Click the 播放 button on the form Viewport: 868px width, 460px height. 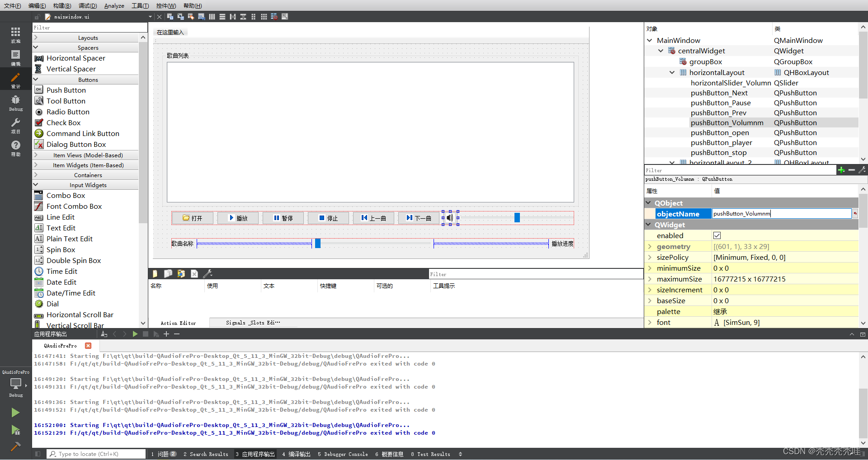tap(238, 218)
